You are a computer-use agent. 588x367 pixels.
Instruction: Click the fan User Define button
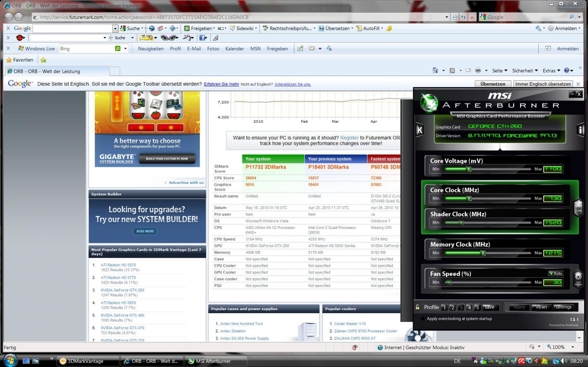[578, 279]
